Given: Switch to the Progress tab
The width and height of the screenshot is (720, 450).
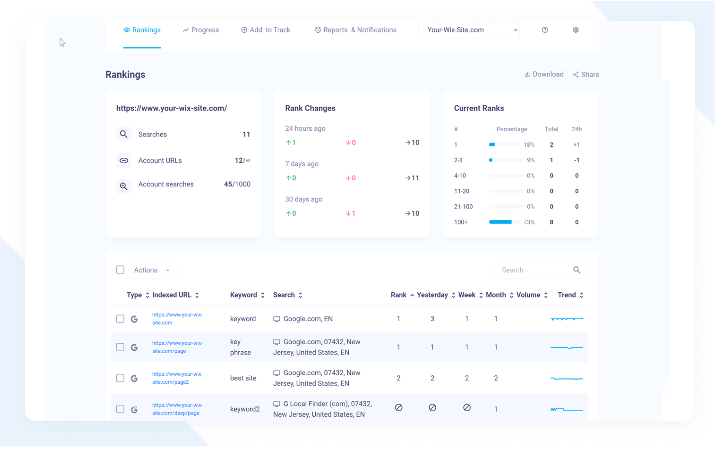Looking at the screenshot, I should point(202,30).
